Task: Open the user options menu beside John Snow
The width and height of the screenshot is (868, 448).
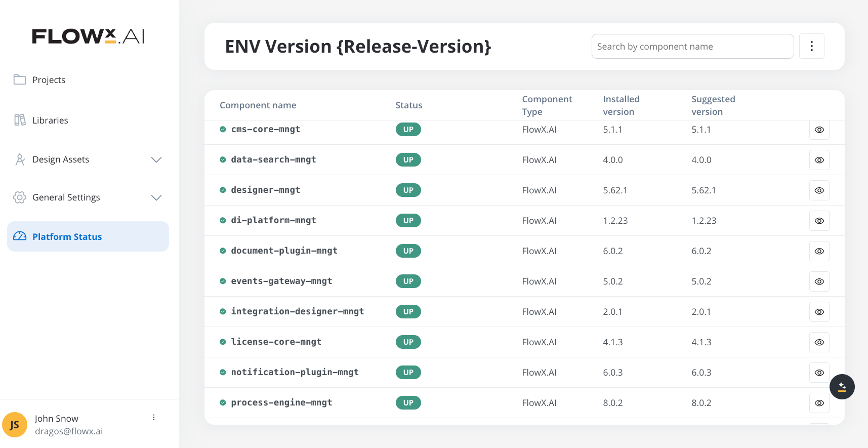Action: click(154, 418)
